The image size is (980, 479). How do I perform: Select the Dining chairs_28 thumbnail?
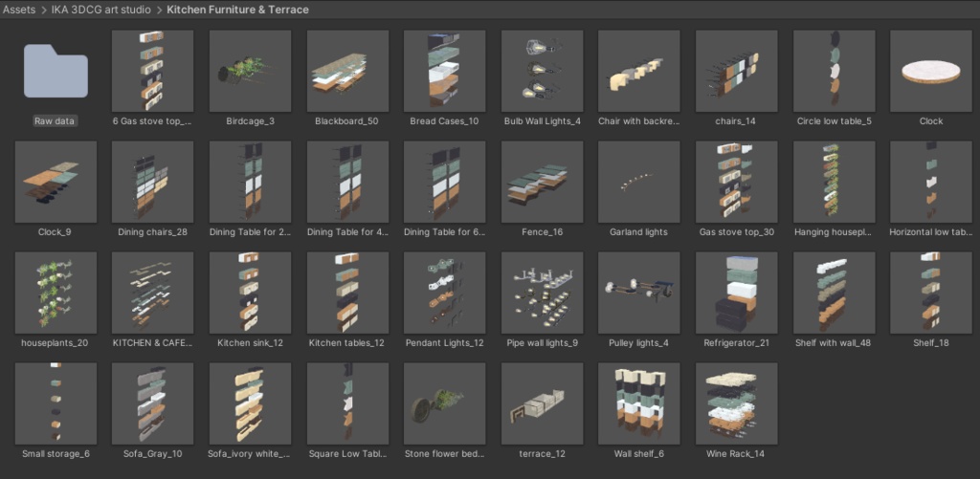pyautogui.click(x=152, y=182)
